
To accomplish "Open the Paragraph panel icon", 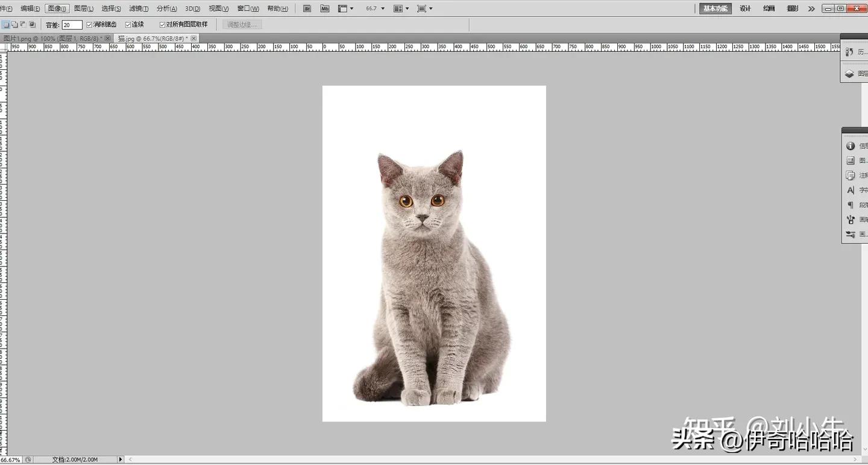I will pos(851,205).
